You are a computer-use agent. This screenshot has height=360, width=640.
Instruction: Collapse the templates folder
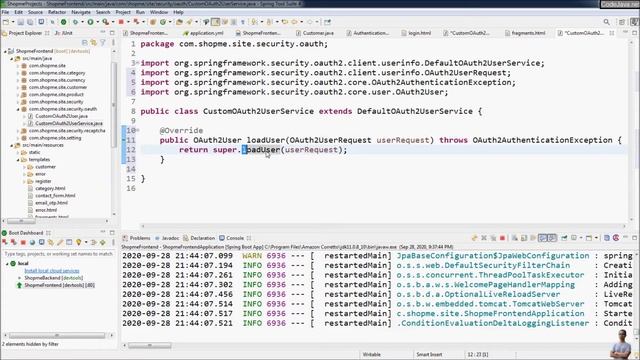(x=18, y=160)
